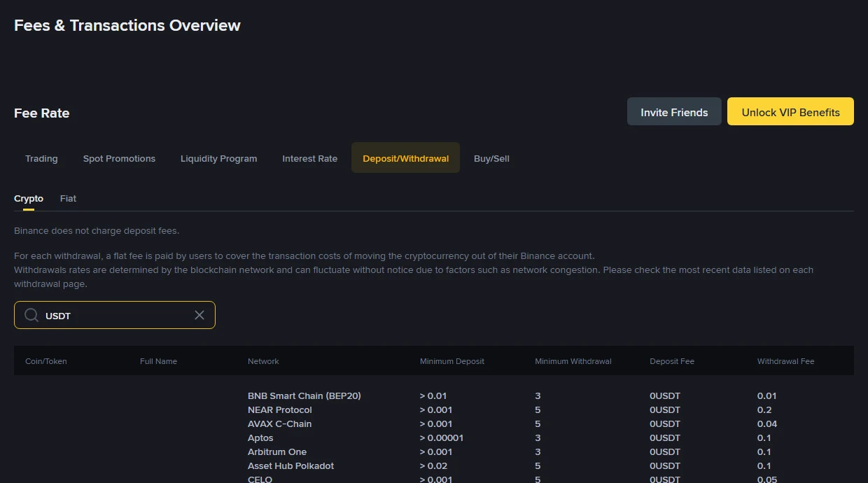Click the > 0.01 minimum deposit for BNB Smart Chain
Viewport: 868px width, 483px height.
[x=433, y=395]
